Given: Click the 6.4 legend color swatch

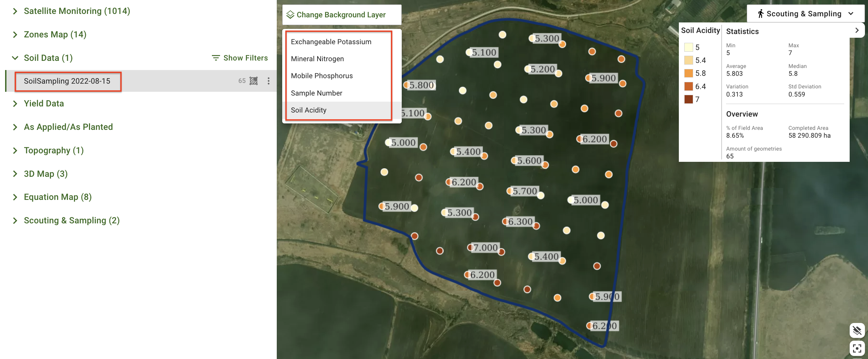Looking at the screenshot, I should [x=688, y=86].
